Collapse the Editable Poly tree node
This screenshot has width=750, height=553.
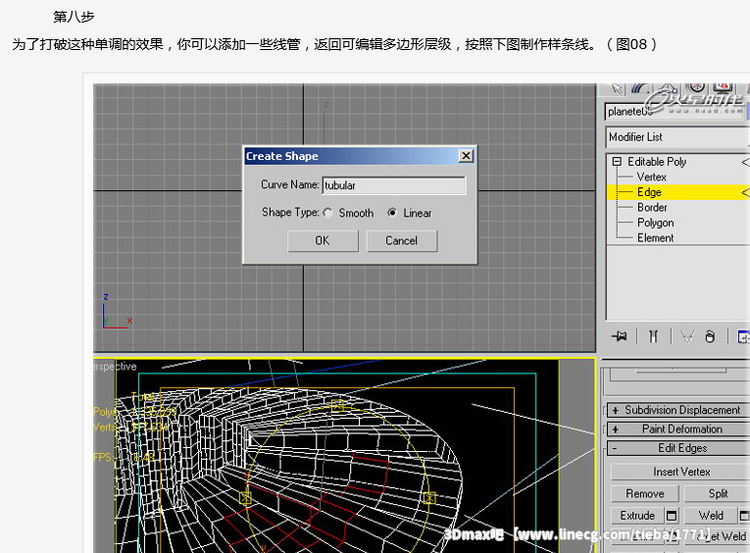pyautogui.click(x=617, y=162)
